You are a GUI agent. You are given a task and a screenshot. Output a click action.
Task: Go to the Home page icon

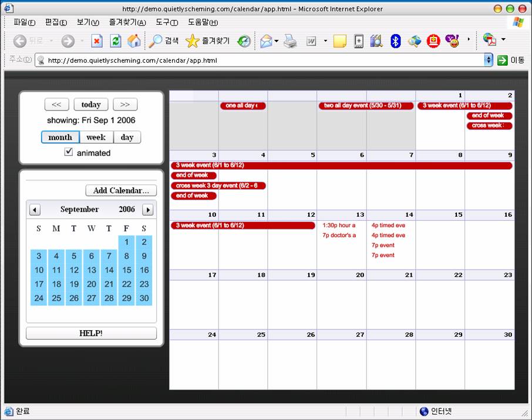[134, 41]
